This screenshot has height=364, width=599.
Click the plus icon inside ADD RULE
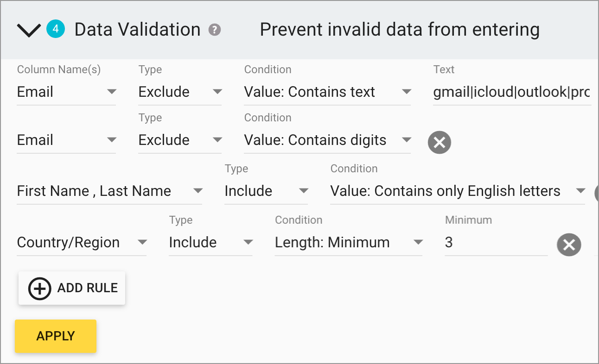[39, 288]
